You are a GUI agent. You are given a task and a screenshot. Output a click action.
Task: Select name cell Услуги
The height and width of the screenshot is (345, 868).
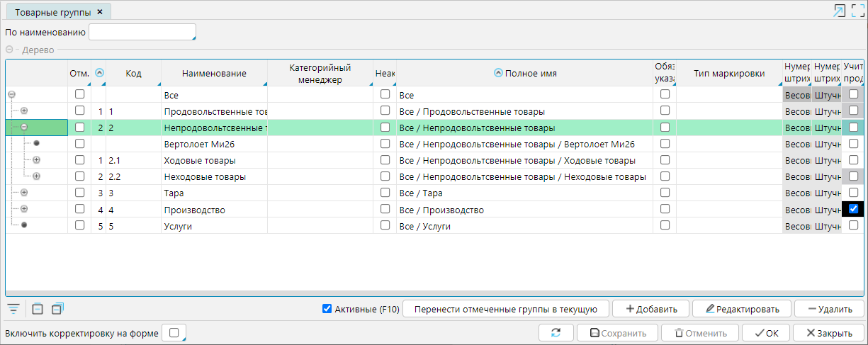(214, 225)
